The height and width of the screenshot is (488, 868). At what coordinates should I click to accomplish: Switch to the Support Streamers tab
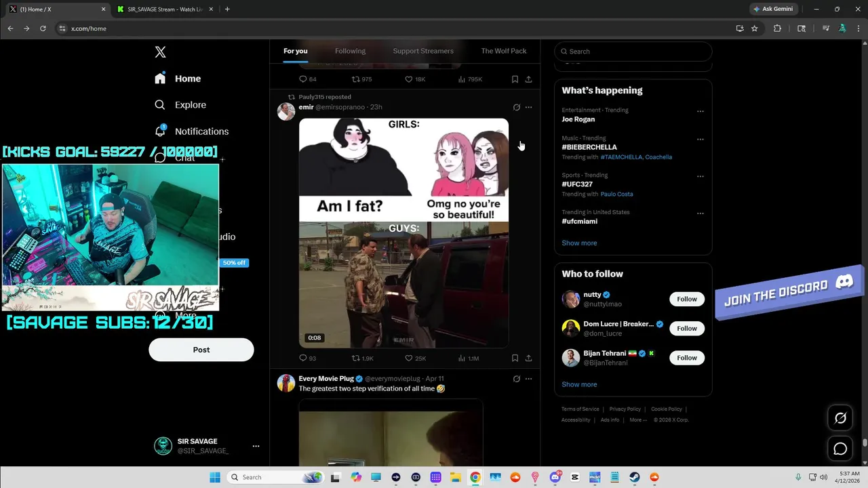click(423, 51)
